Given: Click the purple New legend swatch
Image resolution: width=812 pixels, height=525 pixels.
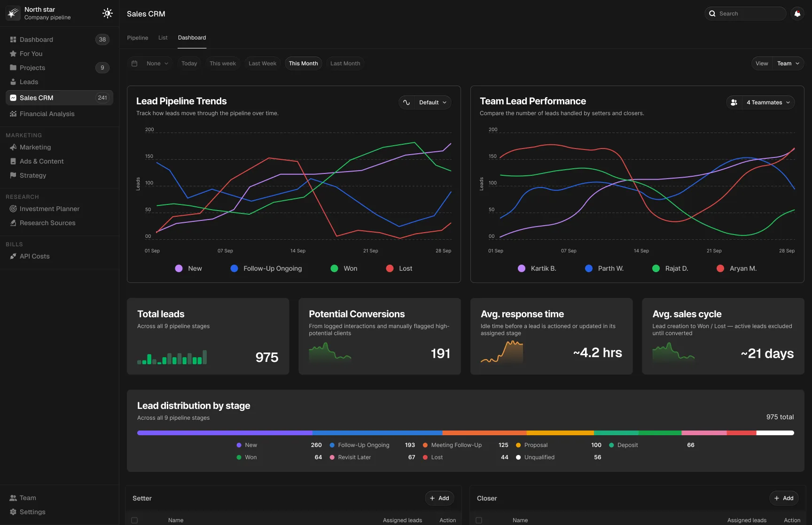Looking at the screenshot, I should 179,268.
